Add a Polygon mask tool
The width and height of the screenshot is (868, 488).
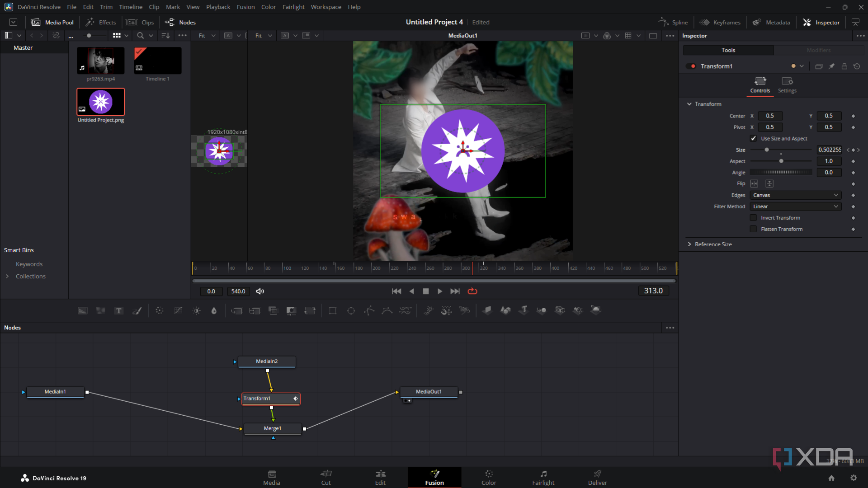[369, 310]
